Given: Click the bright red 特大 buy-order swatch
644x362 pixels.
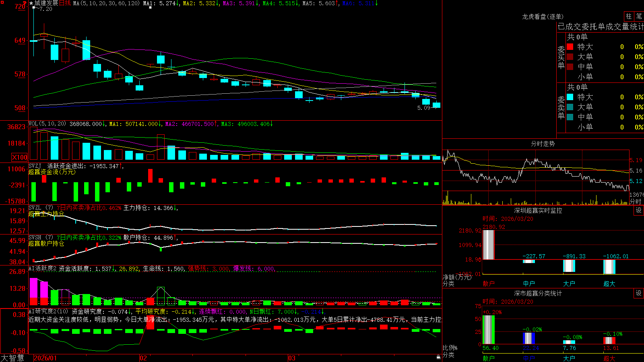Looking at the screenshot, I should [x=570, y=47].
